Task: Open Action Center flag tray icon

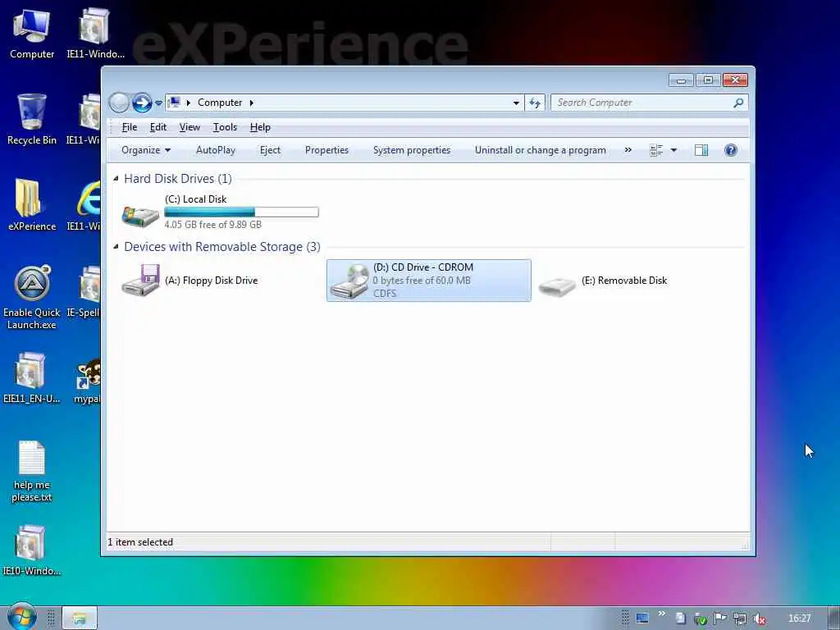Action: point(720,619)
